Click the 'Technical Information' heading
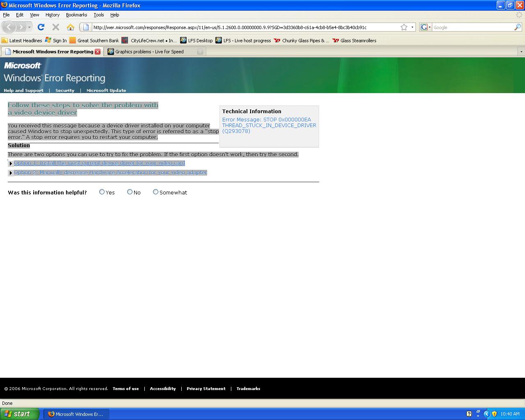Viewport: 525px width, 420px height. click(x=252, y=112)
